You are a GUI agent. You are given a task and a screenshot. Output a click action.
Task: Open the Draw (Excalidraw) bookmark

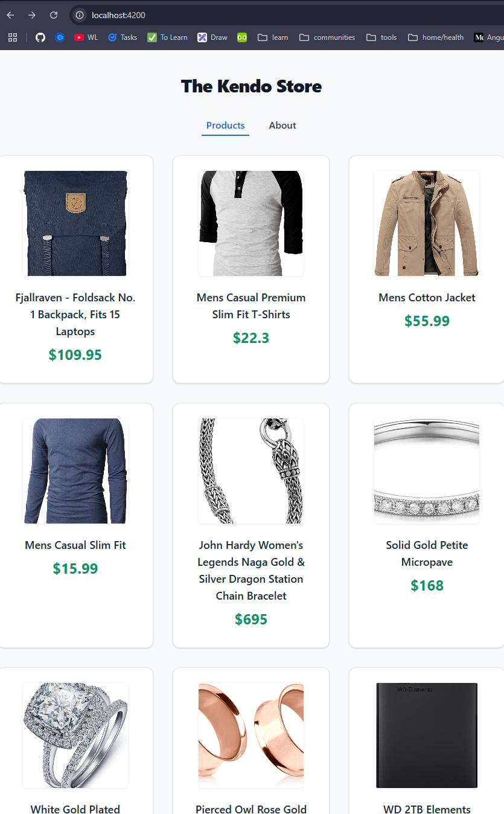(x=212, y=37)
